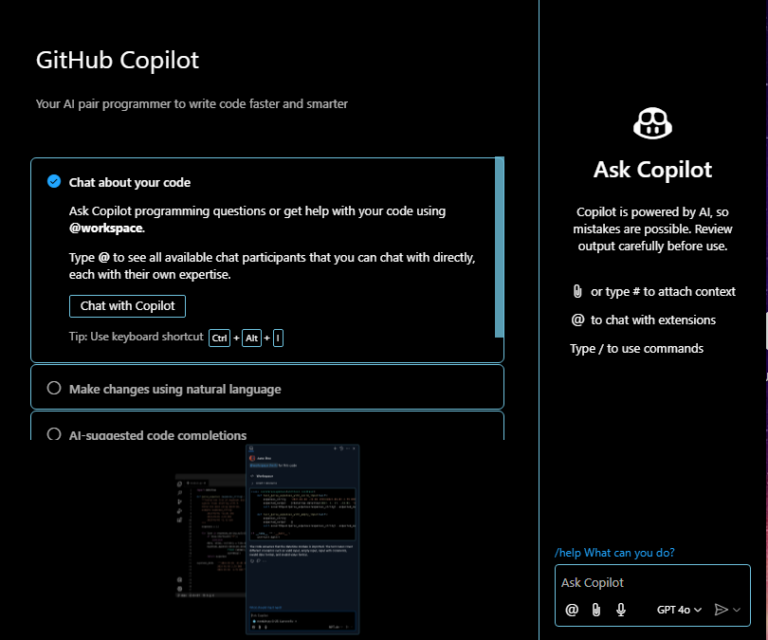Click the Chat with Copilot button

click(127, 306)
